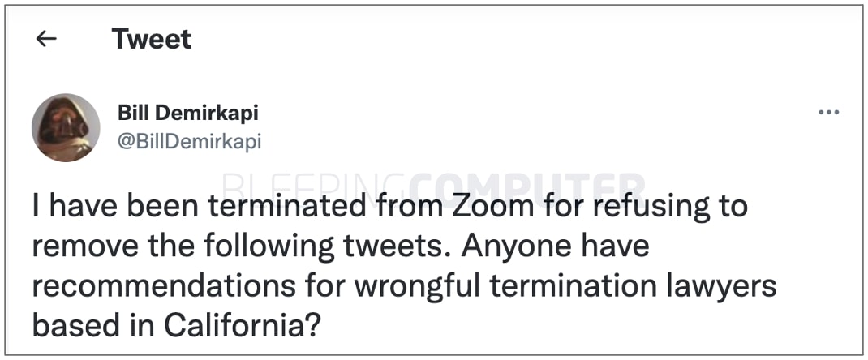Click the word terminated in the tweet

290,207
